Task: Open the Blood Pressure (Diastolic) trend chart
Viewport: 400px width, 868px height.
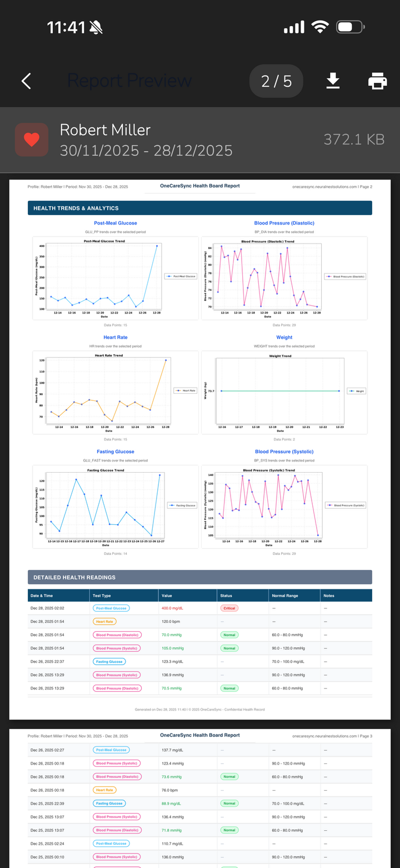Action: pyautogui.click(x=284, y=278)
